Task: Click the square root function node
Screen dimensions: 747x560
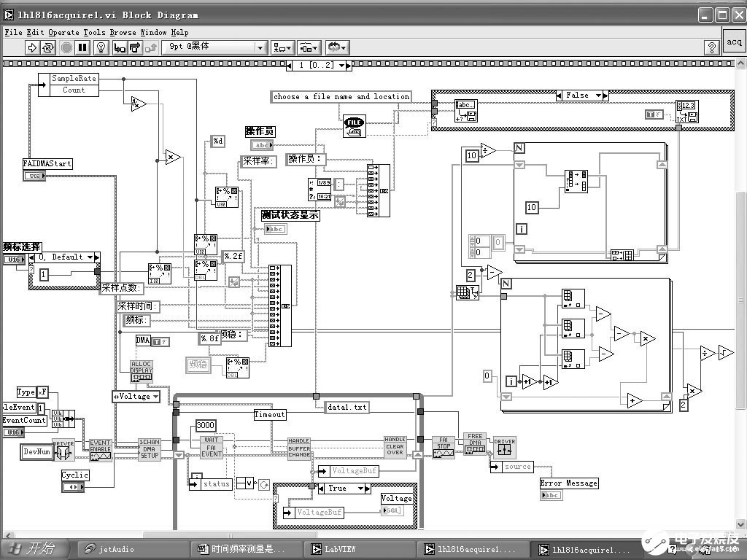Action: pos(726,352)
